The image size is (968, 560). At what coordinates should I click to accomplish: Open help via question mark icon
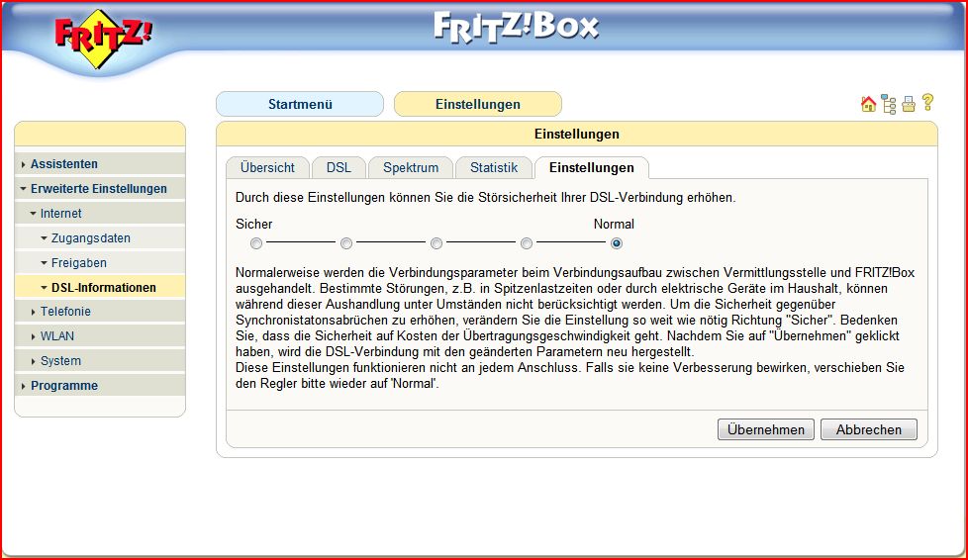pyautogui.click(x=927, y=103)
